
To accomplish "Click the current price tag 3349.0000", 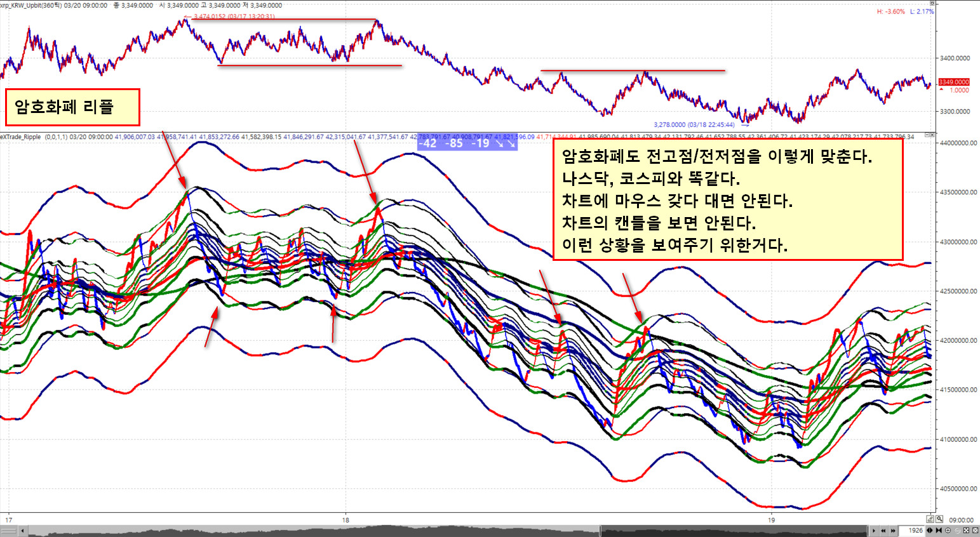I will 954,82.
